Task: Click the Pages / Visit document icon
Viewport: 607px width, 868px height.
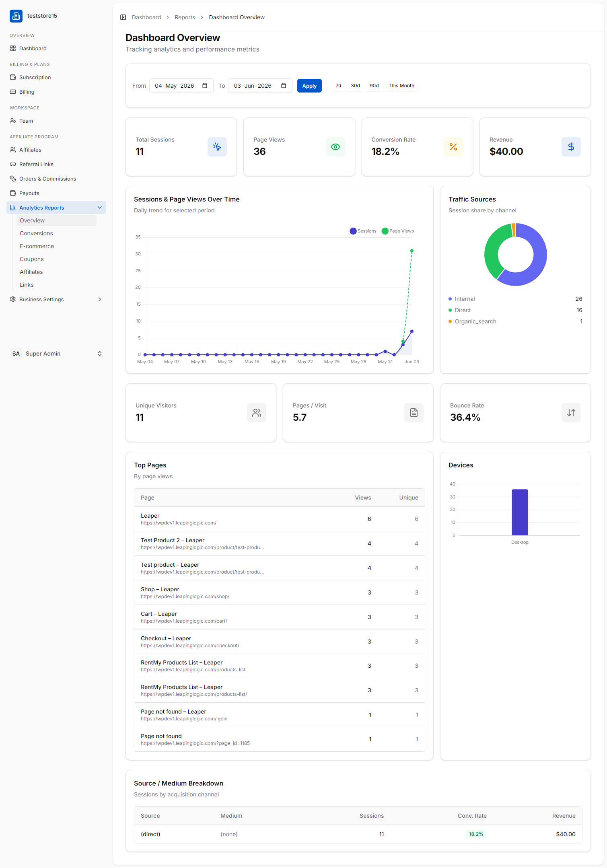Action: tap(414, 413)
